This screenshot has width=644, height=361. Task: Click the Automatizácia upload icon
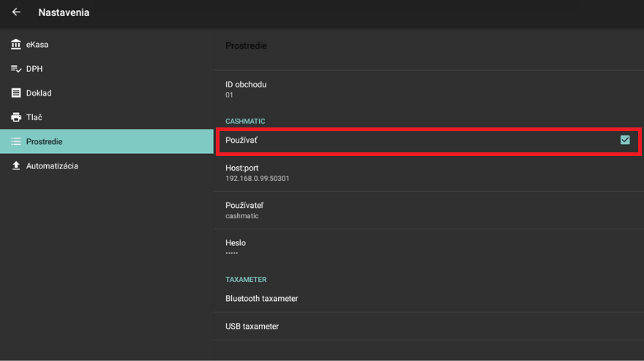click(x=16, y=166)
